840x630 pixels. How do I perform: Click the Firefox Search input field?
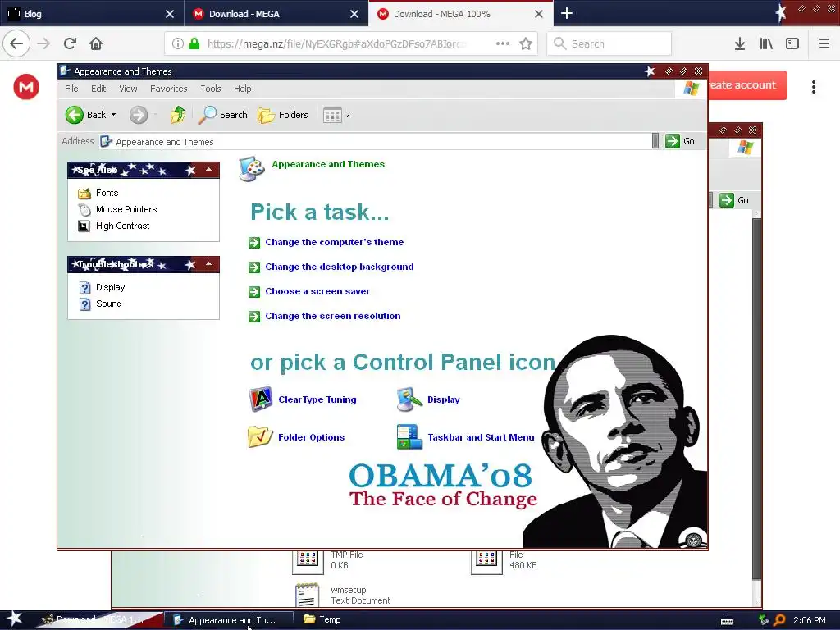[x=609, y=43]
